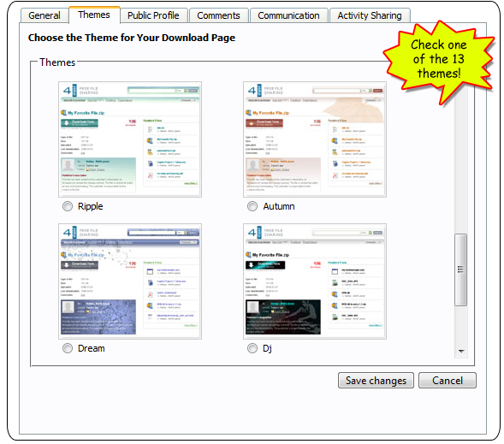Click the Cancel button
Image resolution: width=504 pixels, height=444 pixels.
pos(448,381)
